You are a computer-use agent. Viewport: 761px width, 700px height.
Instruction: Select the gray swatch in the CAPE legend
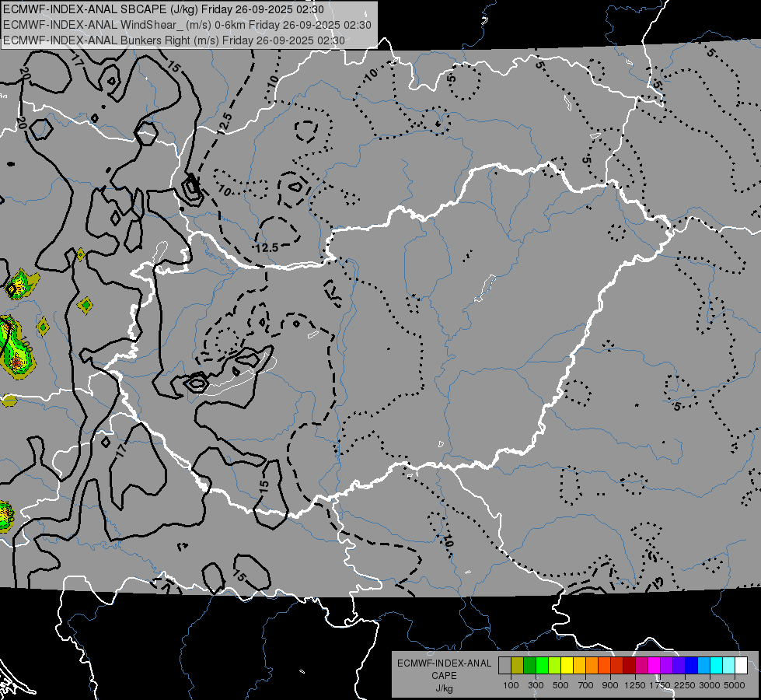(x=504, y=665)
